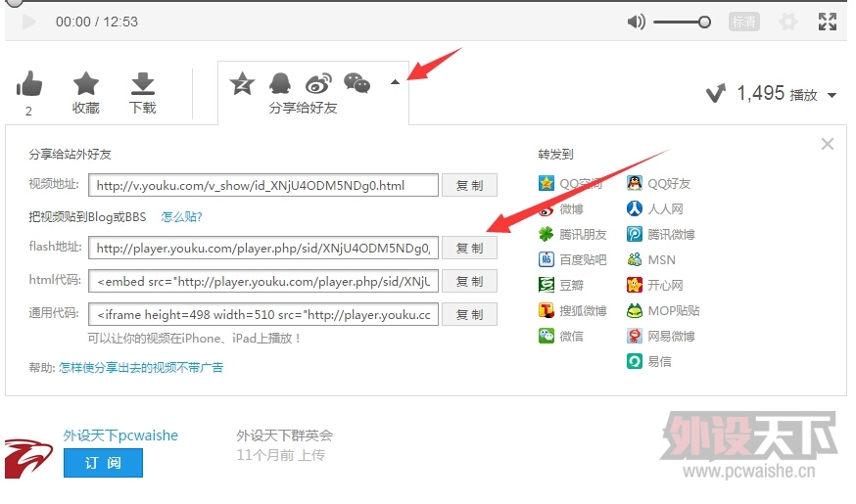This screenshot has width=856, height=504.
Task: Share via WeChat icon in share tab
Action: point(357,84)
